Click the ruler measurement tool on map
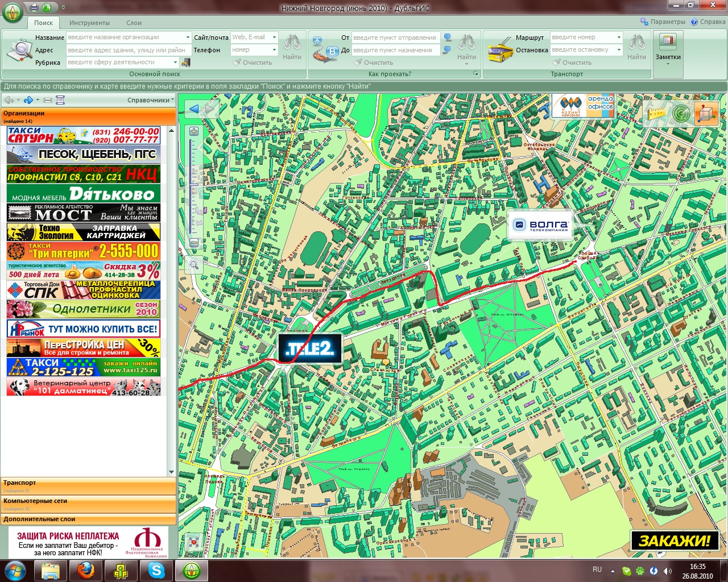The width and height of the screenshot is (728, 582). tap(657, 113)
